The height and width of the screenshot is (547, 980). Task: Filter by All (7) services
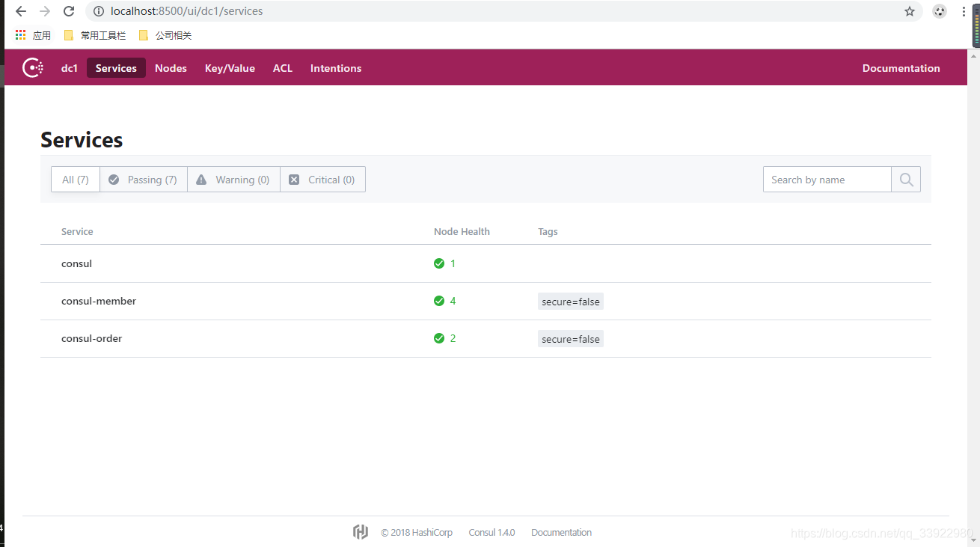[76, 180]
